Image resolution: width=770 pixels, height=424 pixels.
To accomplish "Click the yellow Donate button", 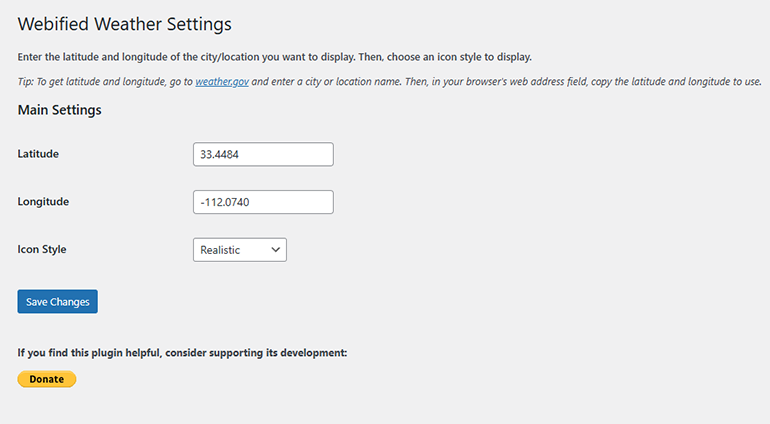I will (x=46, y=380).
